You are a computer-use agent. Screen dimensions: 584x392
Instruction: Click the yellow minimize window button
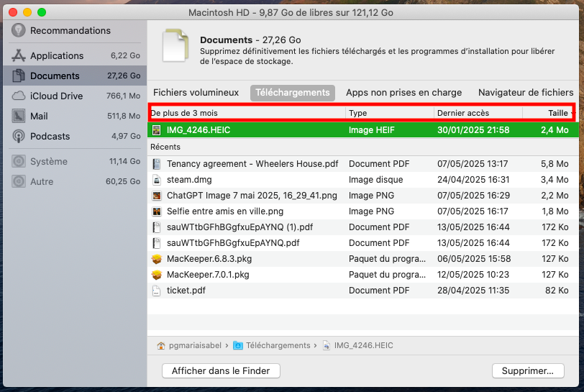27,12
